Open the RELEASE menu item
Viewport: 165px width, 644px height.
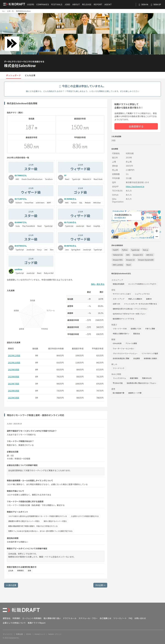(87, 5)
